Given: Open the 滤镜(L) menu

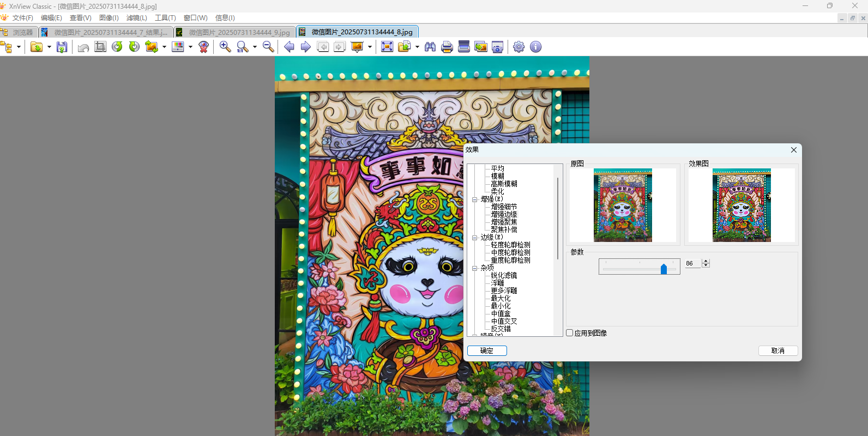Looking at the screenshot, I should (136, 18).
